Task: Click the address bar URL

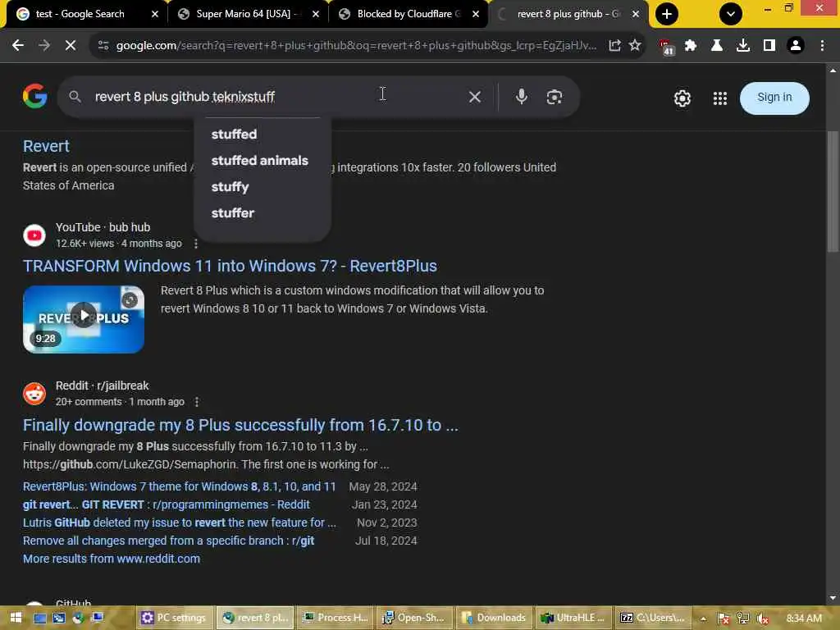Action: (356, 46)
